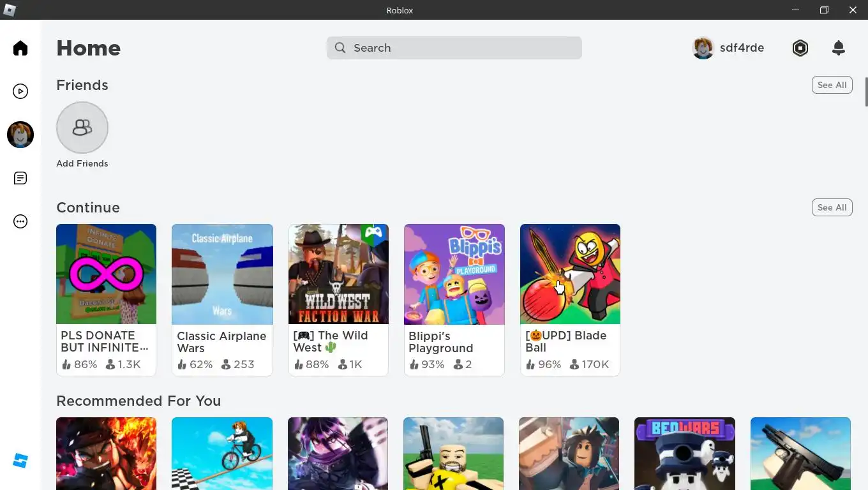Open the More three-dots sidebar icon
868x490 pixels.
coord(20,221)
